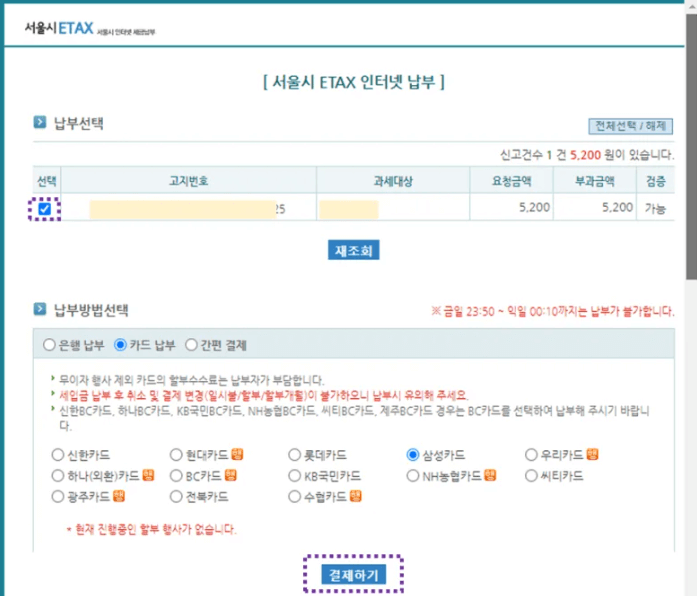Click installment badge icon next to 하나(외환)카드

pos(148,475)
